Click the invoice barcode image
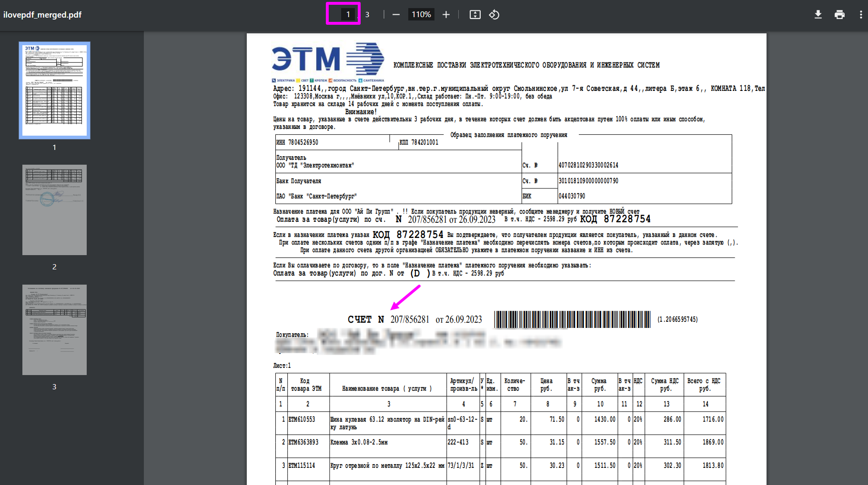Image resolution: width=868 pixels, height=485 pixels. tap(572, 319)
